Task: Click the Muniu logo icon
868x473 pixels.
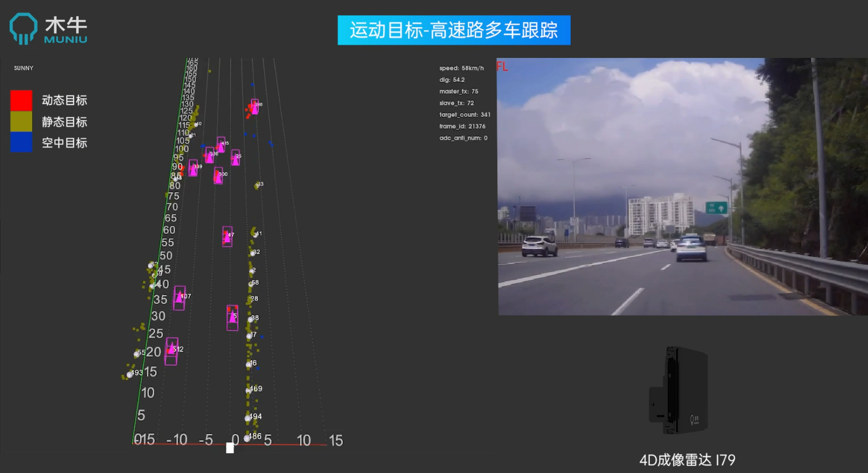Action: click(x=24, y=29)
